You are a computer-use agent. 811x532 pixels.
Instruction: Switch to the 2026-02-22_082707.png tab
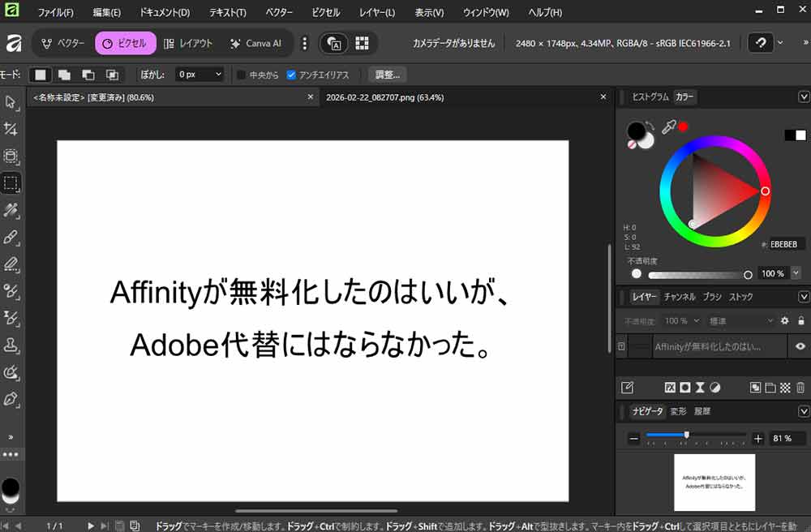click(384, 97)
